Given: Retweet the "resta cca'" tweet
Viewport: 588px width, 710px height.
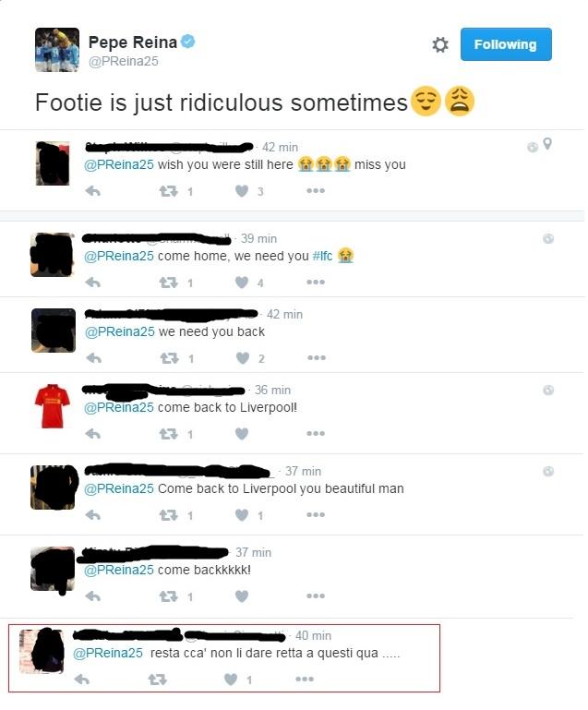Looking at the screenshot, I should pyautogui.click(x=157, y=680).
